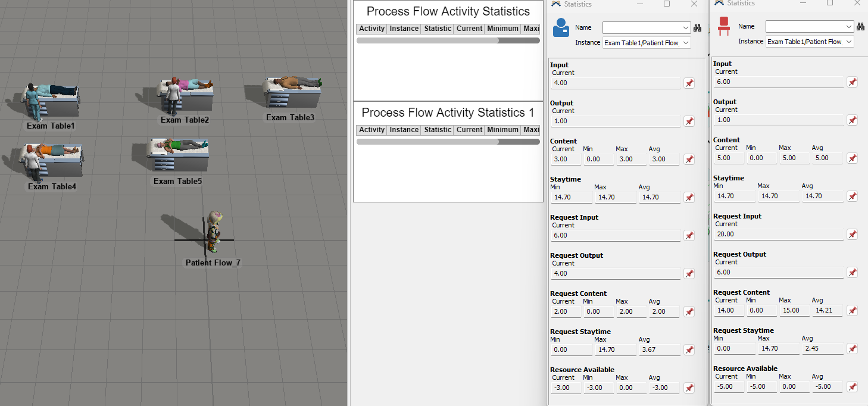Viewport: 868px width, 406px height.
Task: Select the Patient Flow_7 person in the 3D view
Action: coord(214,231)
